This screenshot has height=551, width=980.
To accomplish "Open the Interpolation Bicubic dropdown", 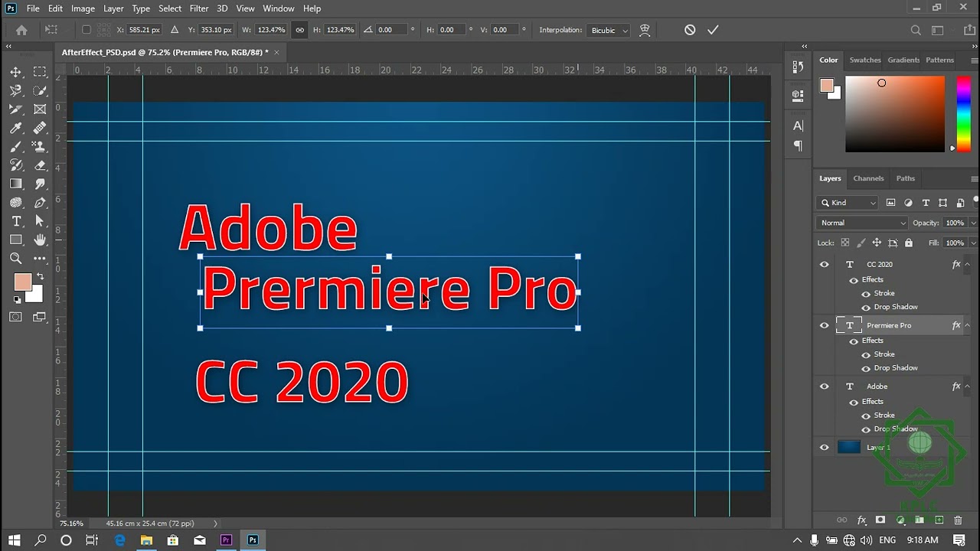I will 609,30.
